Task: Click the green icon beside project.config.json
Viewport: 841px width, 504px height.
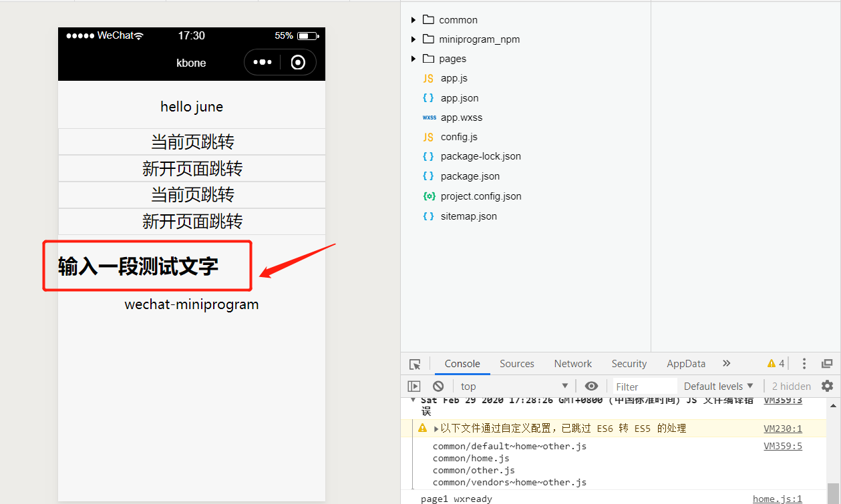Action: 429,196
